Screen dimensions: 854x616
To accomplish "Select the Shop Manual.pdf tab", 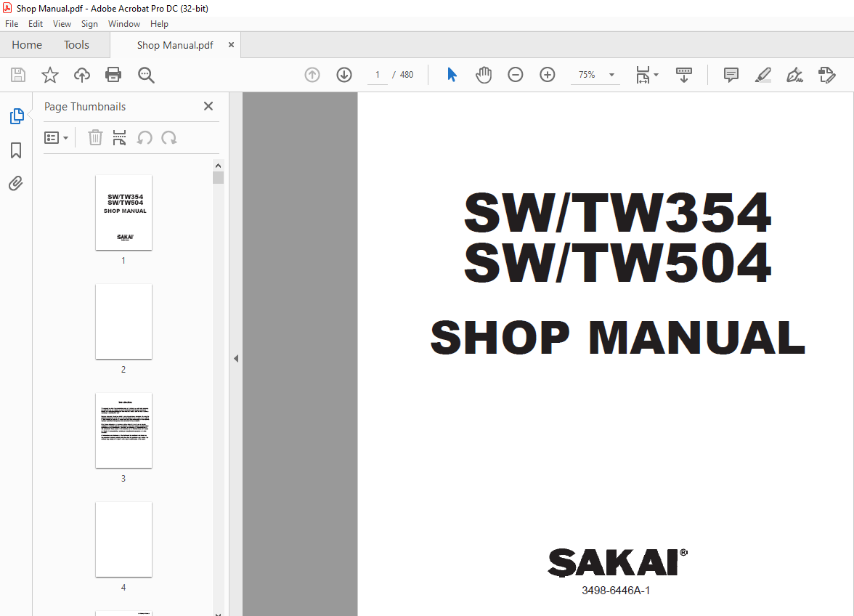I will pos(175,45).
